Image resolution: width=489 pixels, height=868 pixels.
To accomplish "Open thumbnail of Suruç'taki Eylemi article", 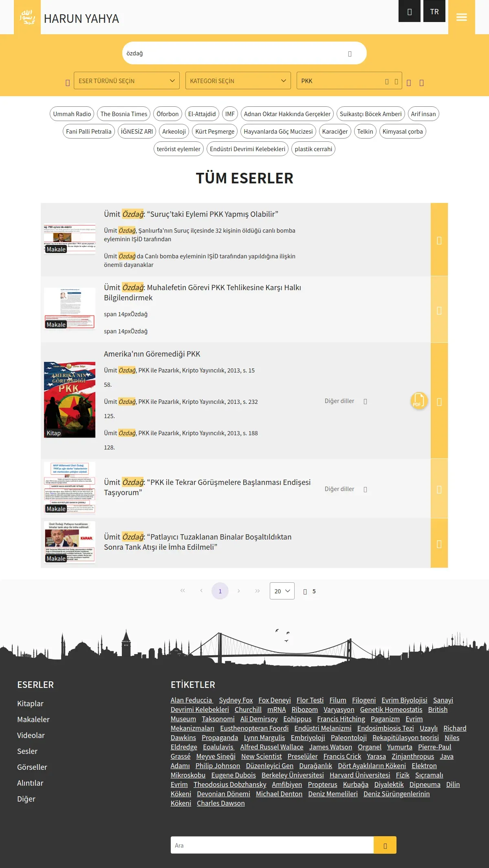I will (70, 239).
